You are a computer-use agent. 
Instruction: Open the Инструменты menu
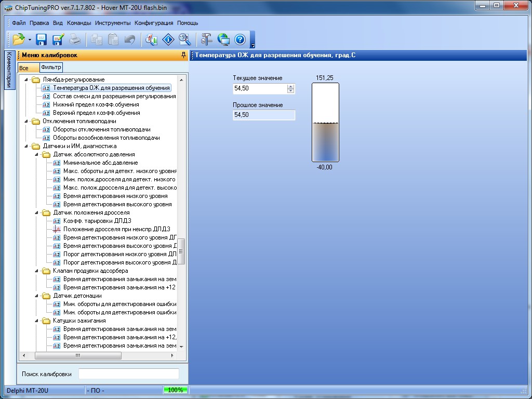(113, 23)
